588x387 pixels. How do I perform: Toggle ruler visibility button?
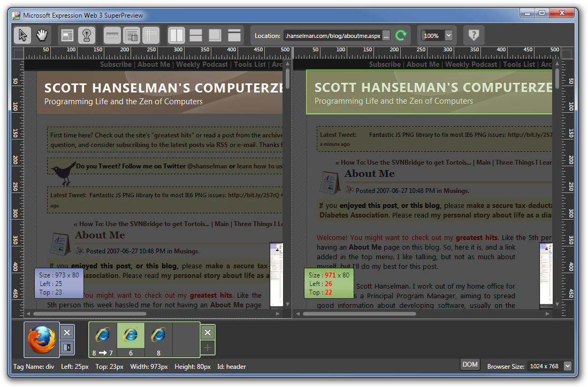[112, 35]
